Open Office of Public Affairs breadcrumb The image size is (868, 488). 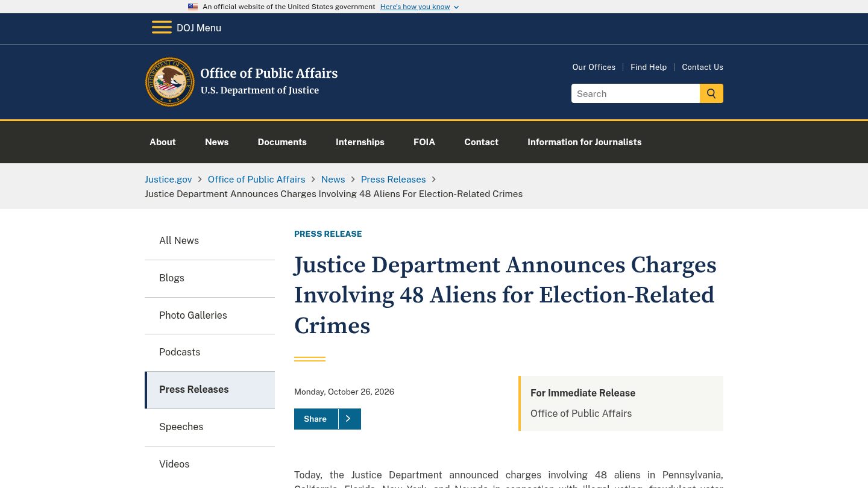(257, 180)
